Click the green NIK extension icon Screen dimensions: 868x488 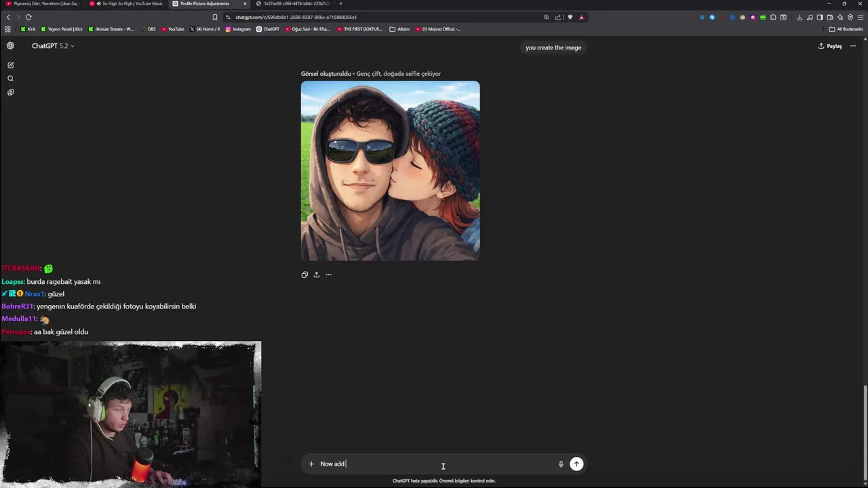coord(763,17)
